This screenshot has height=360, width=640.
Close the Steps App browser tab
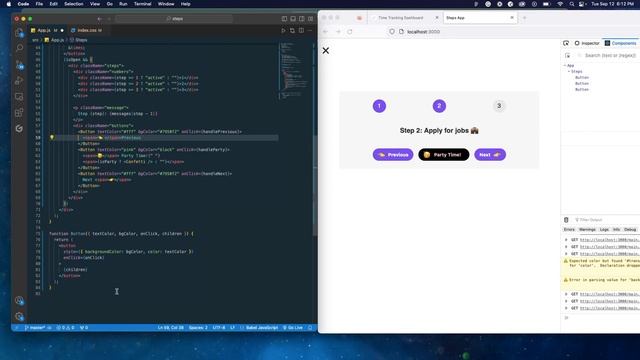click(512, 18)
